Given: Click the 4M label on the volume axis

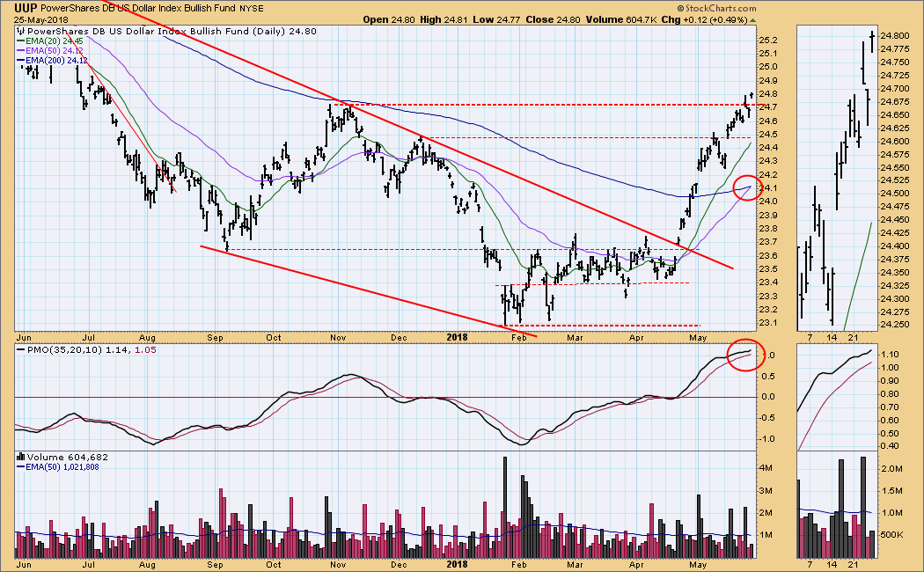Looking at the screenshot, I should pos(766,468).
